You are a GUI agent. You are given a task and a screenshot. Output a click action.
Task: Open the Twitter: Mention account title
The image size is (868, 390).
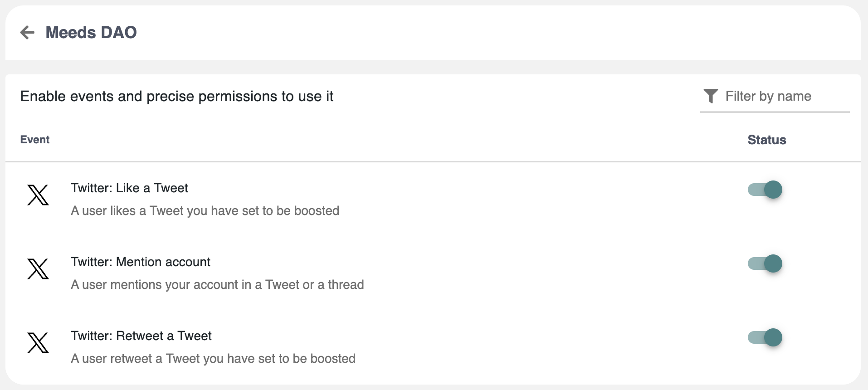pyautogui.click(x=141, y=262)
